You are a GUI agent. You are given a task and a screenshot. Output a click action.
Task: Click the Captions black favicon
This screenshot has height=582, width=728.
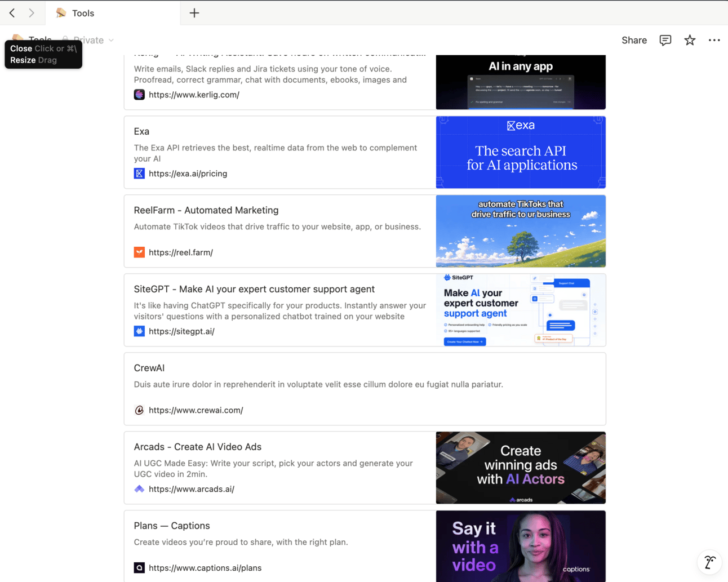pos(139,568)
